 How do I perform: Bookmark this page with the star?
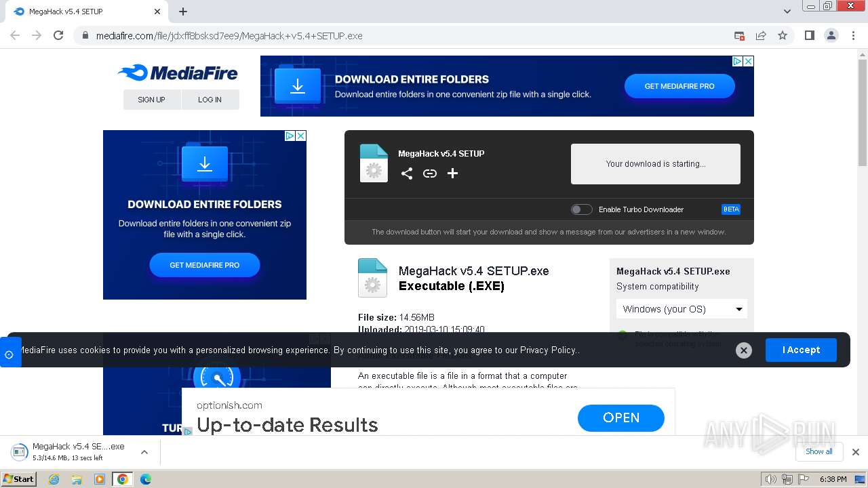pyautogui.click(x=783, y=36)
